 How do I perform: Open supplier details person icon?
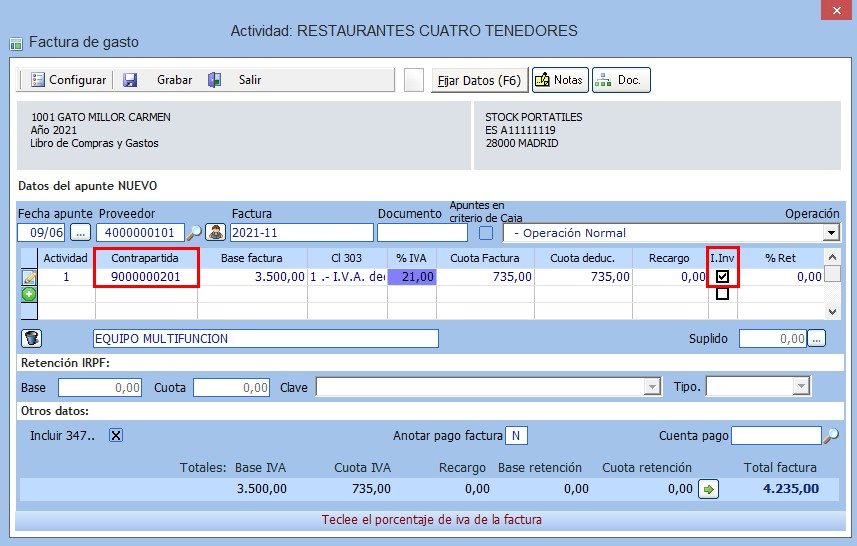pos(215,233)
